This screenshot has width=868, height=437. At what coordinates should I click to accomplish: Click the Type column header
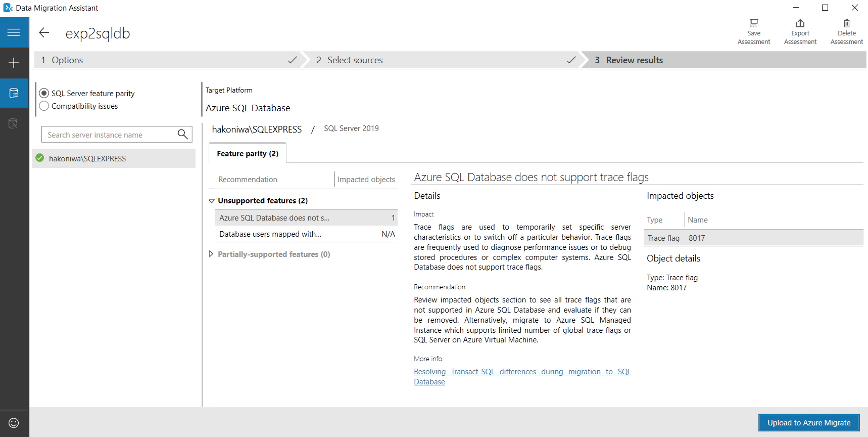(x=655, y=220)
